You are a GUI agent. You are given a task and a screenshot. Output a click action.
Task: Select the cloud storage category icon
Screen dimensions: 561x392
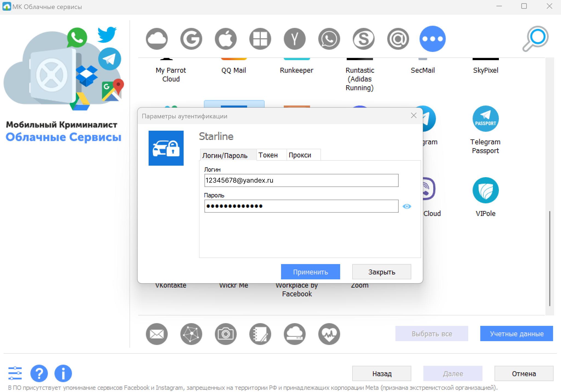157,39
